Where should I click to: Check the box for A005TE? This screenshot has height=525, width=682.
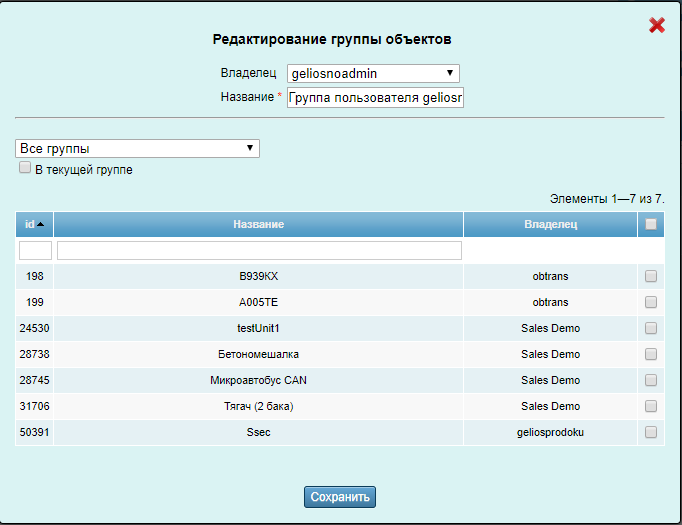651,302
